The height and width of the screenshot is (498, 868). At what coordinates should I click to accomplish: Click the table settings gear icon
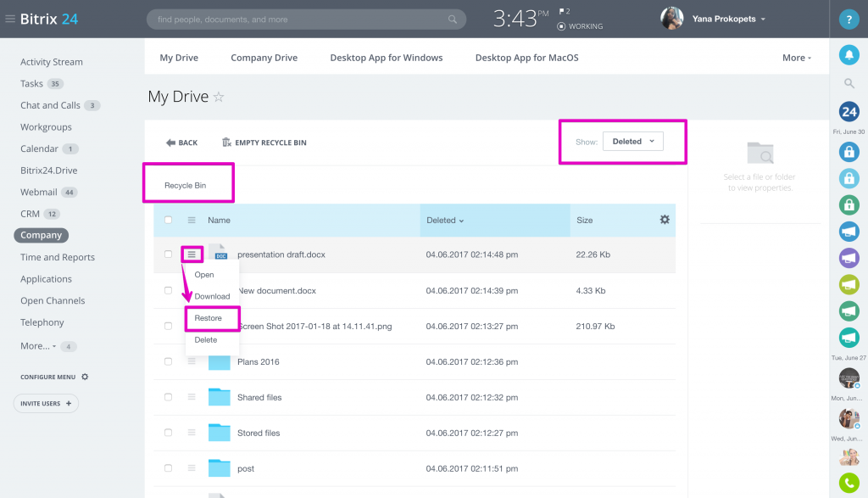[x=665, y=220]
